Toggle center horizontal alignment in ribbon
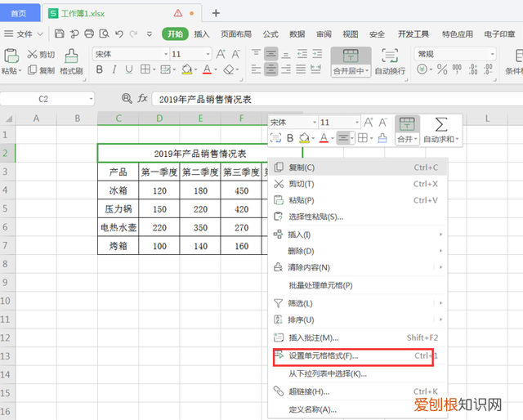The height and width of the screenshot is (420, 523). [270, 69]
